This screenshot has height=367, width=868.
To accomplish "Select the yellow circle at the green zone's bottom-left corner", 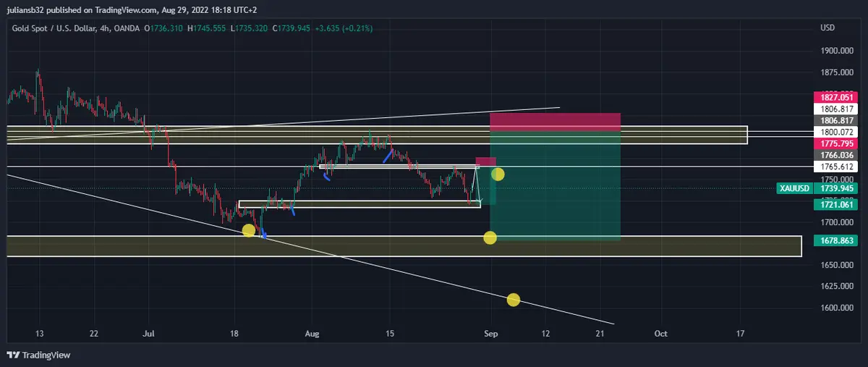I will pos(490,237).
